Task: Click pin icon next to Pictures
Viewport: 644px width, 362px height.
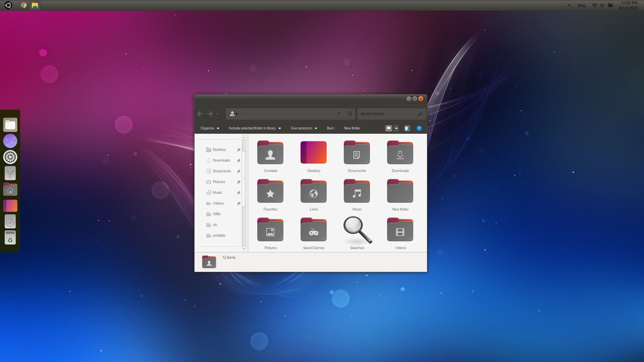Action: click(239, 182)
